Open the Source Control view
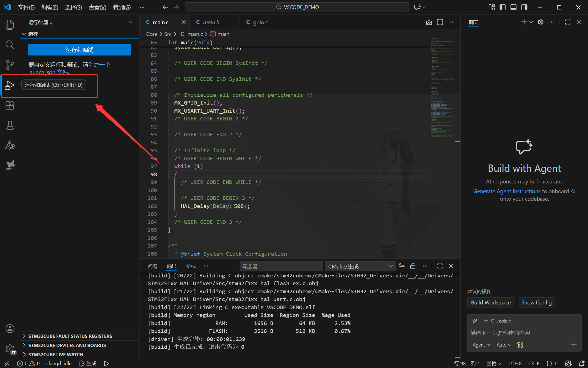Screen dimensions: 588x368 (10, 65)
